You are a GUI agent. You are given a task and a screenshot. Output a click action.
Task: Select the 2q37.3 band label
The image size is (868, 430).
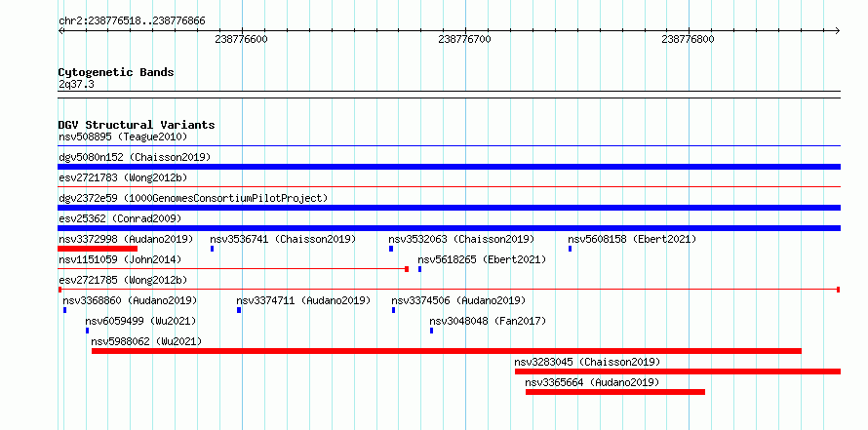76,84
